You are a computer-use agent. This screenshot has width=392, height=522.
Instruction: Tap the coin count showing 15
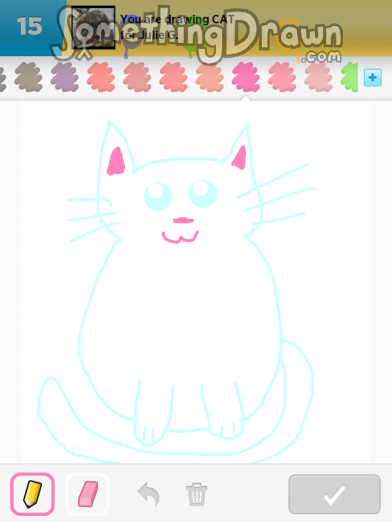point(30,27)
